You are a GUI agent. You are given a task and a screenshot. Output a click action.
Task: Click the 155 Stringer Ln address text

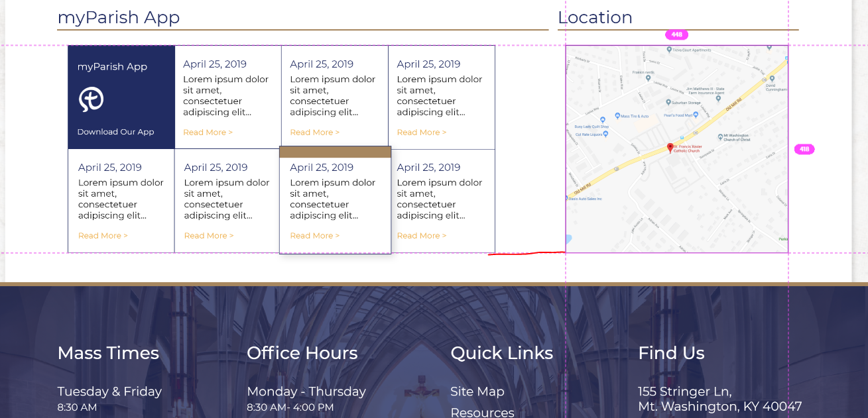tap(684, 392)
